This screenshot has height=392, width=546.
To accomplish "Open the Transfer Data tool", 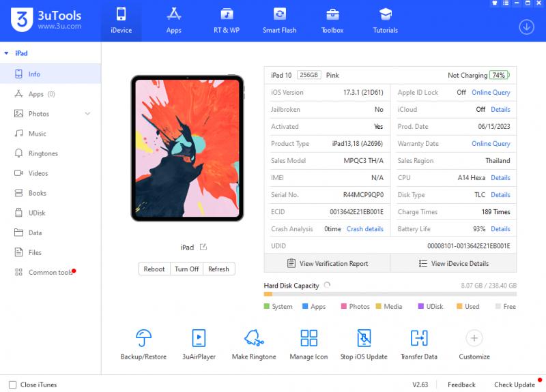I will tap(418, 337).
